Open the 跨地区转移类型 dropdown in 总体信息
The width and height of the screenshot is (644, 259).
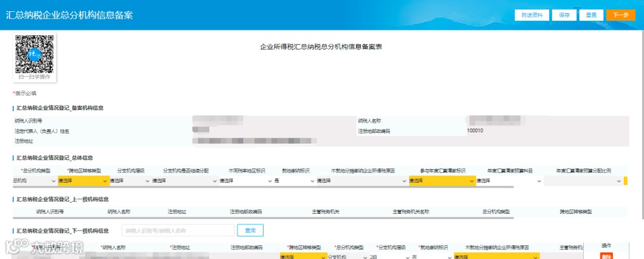(x=83, y=181)
